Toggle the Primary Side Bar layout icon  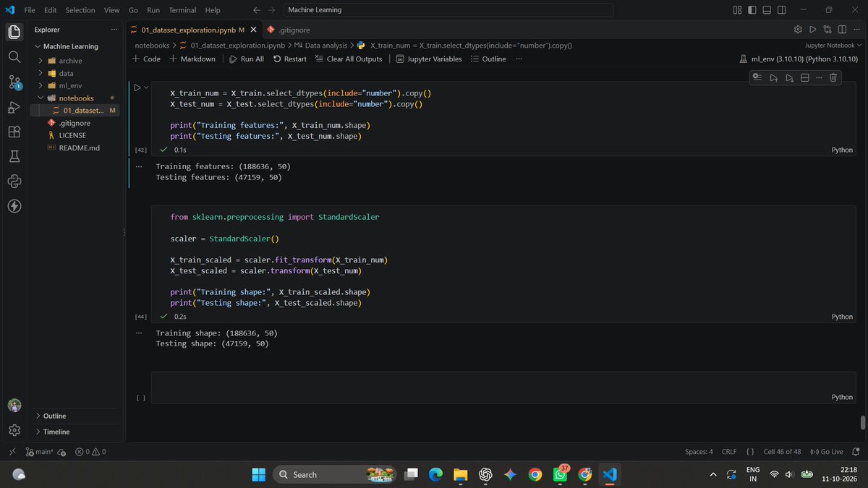tap(753, 10)
